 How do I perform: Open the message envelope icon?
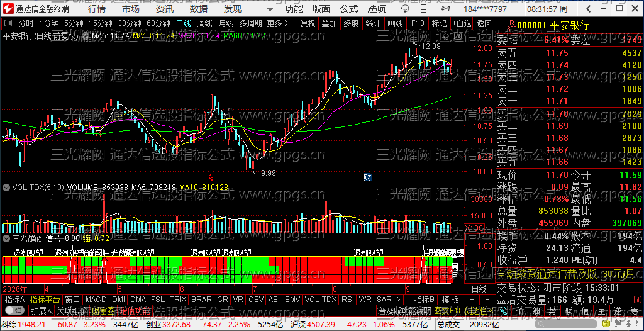click(445, 8)
